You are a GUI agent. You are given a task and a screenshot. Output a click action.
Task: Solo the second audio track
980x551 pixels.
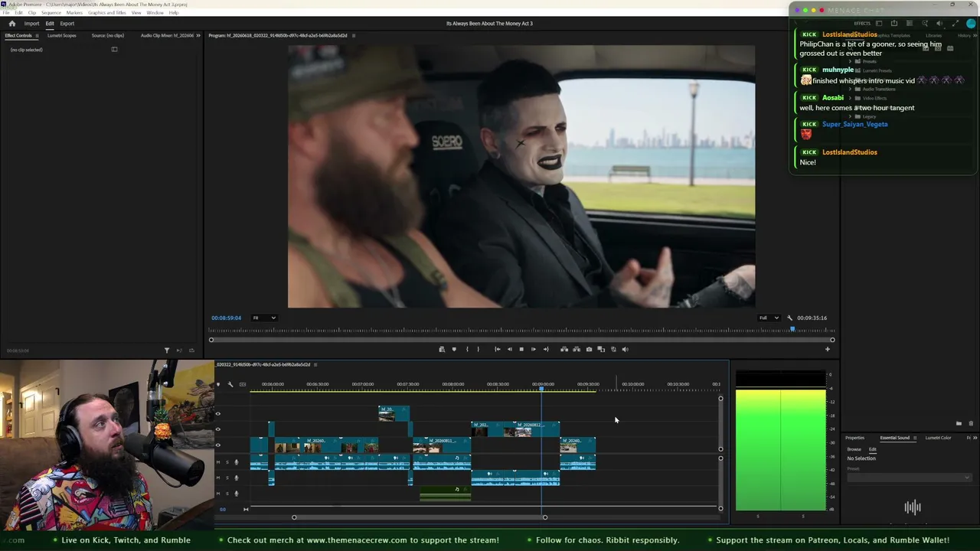[x=227, y=478]
